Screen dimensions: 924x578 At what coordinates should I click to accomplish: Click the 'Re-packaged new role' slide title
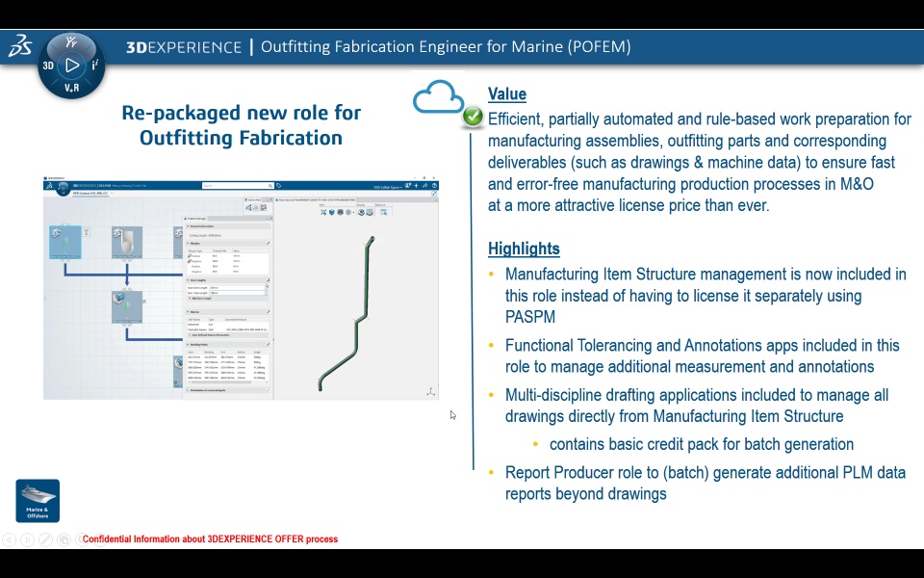[241, 125]
